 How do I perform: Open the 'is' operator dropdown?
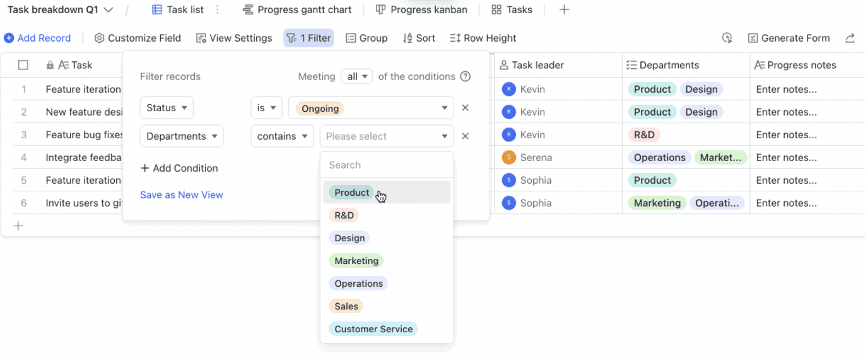(266, 108)
